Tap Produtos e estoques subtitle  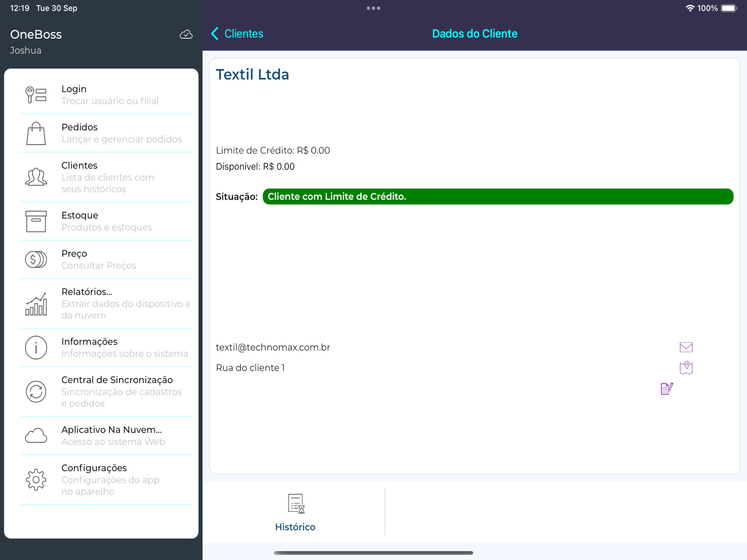(107, 227)
